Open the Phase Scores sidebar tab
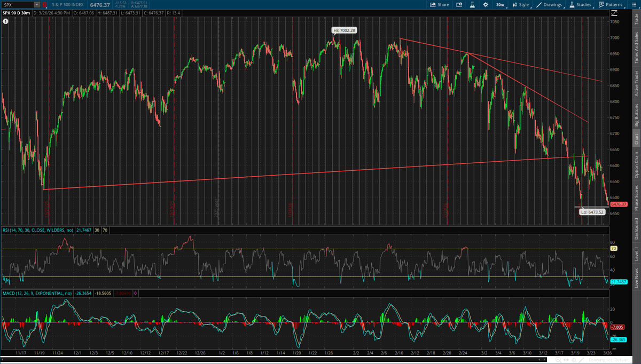The image size is (641, 364). 636,197
